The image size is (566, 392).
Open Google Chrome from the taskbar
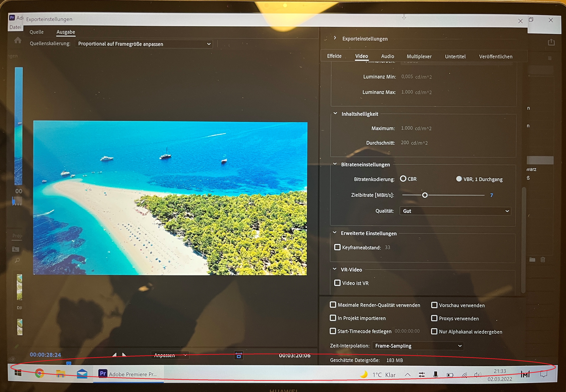(39, 374)
